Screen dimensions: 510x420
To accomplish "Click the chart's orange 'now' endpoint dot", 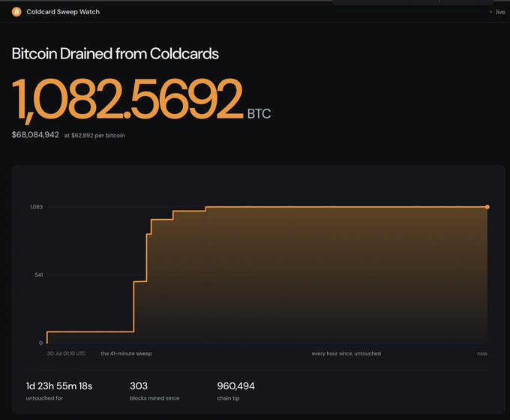I will click(x=487, y=207).
